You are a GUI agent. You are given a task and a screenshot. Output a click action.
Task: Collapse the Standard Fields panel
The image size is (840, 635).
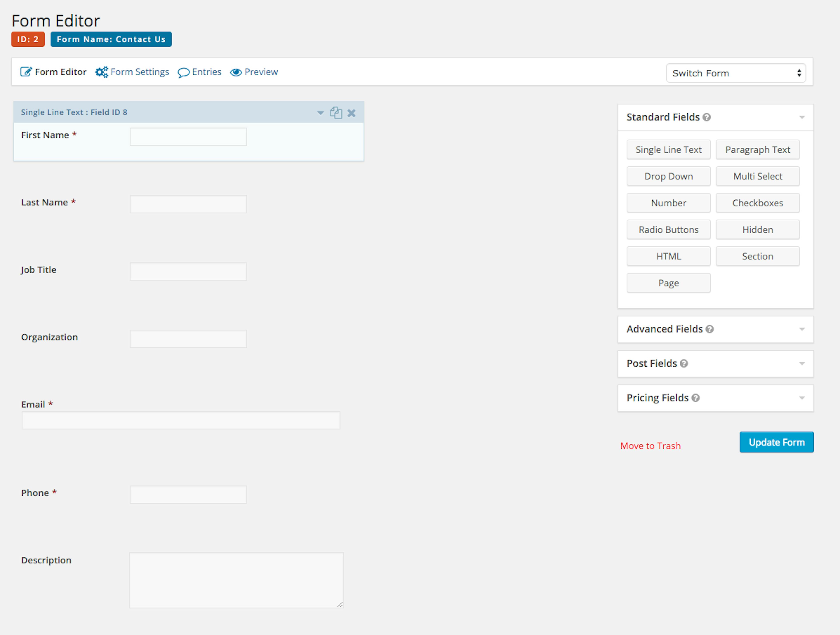802,117
